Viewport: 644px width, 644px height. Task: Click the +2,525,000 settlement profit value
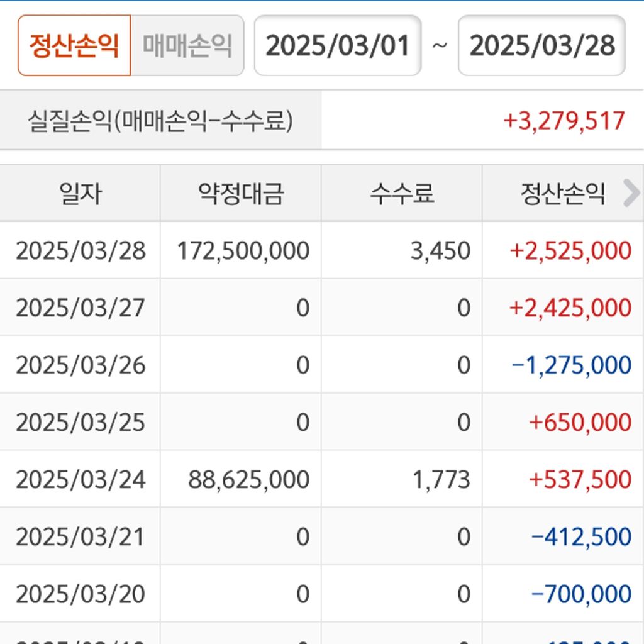pyautogui.click(x=570, y=251)
